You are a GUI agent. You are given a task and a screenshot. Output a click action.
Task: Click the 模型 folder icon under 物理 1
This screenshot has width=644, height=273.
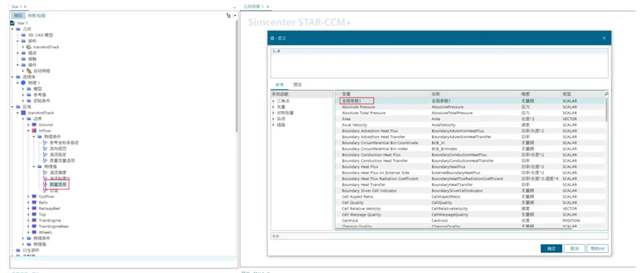(29, 89)
